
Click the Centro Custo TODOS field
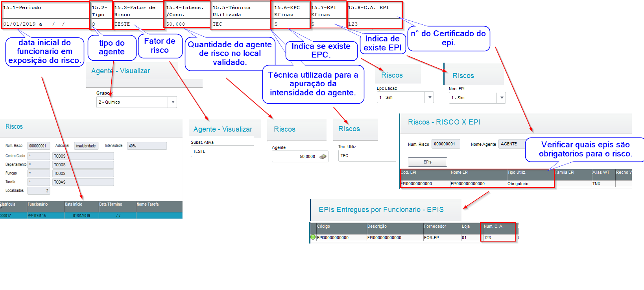tap(83, 156)
